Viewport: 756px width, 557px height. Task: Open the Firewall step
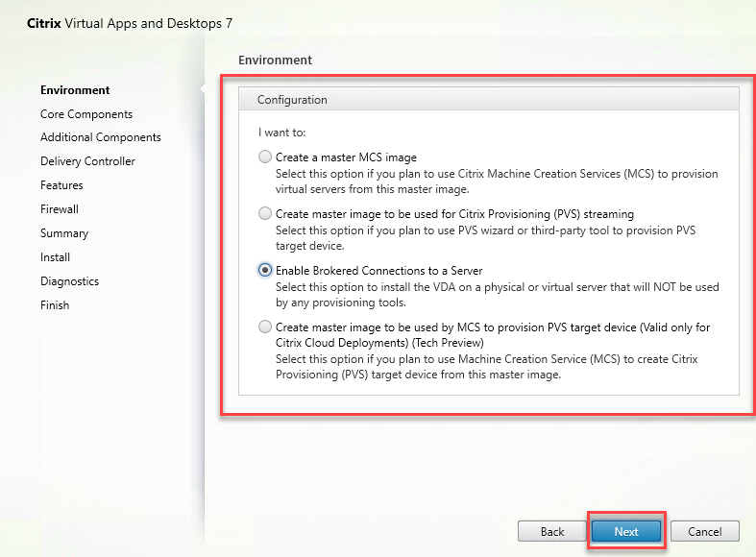pyautogui.click(x=60, y=209)
